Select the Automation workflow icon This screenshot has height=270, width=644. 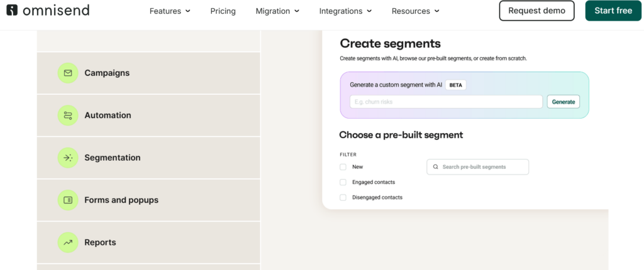coord(68,116)
